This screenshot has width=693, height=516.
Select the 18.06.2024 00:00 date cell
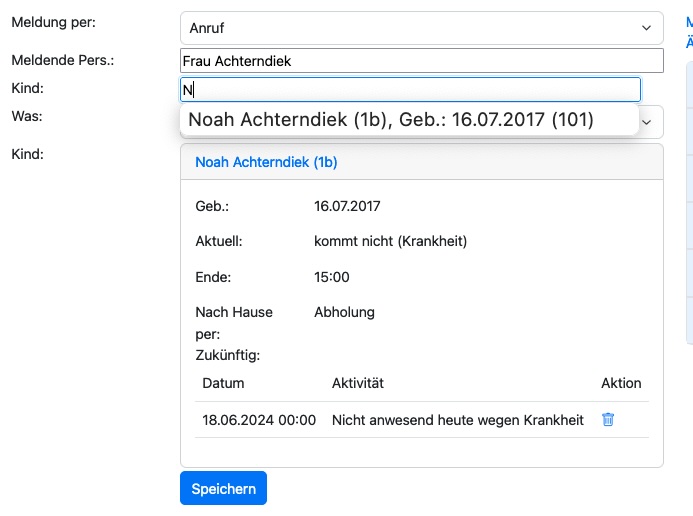click(x=259, y=420)
